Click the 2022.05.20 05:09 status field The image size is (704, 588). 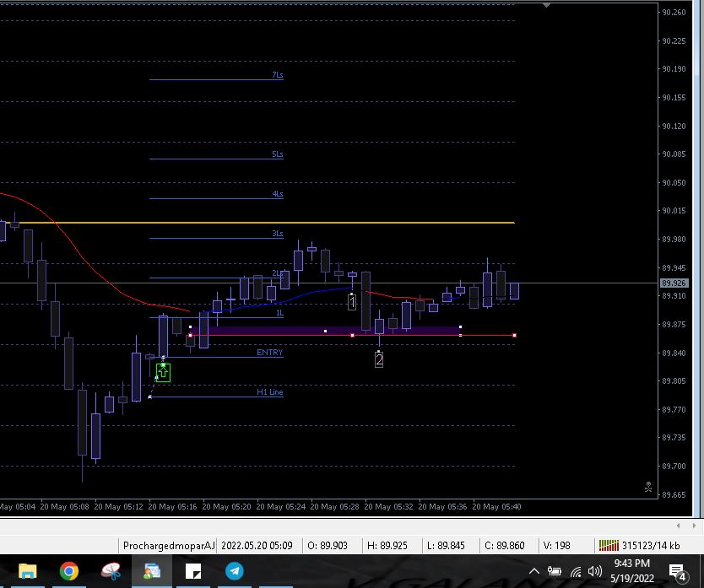pos(257,545)
